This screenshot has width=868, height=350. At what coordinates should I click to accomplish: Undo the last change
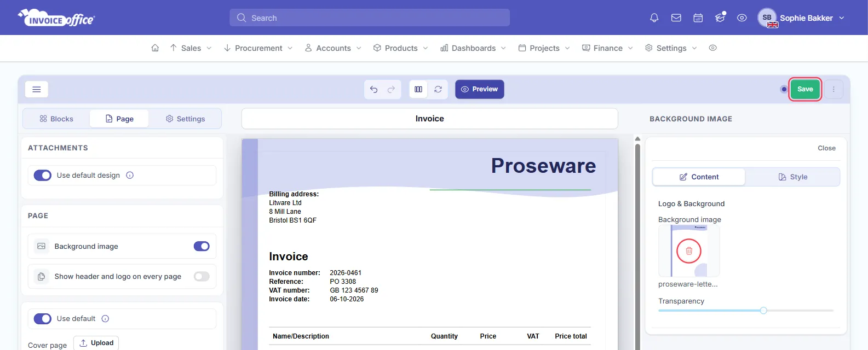tap(373, 89)
